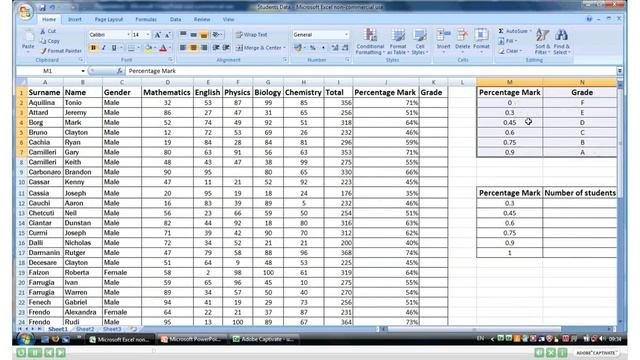Open the font size 14 dropdown
Viewport: 640px width, 360px height.
148,35
